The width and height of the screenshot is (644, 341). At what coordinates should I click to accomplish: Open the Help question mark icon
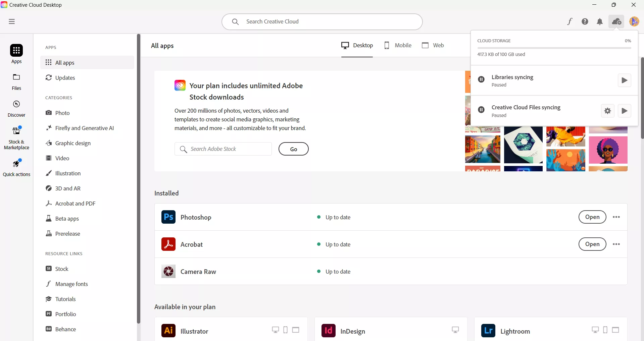pos(585,21)
